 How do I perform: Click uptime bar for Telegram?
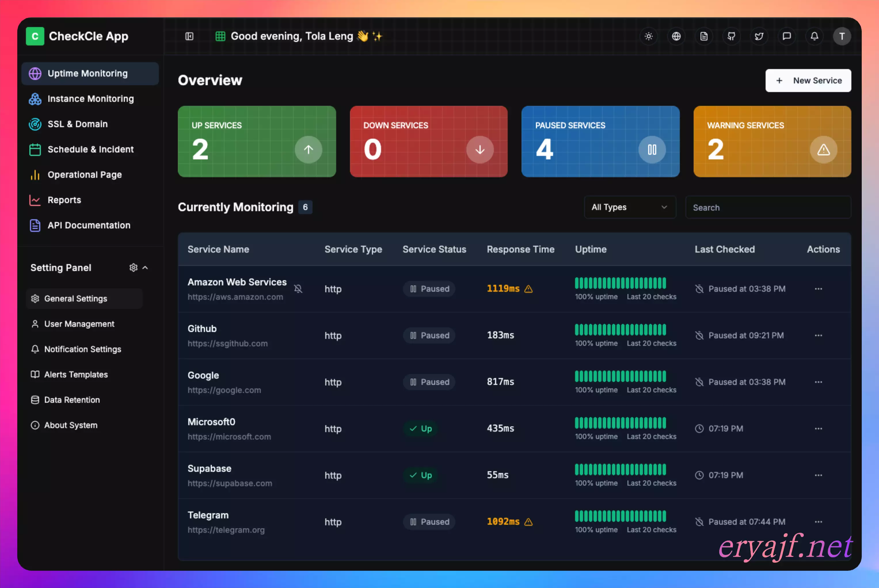pyautogui.click(x=621, y=516)
